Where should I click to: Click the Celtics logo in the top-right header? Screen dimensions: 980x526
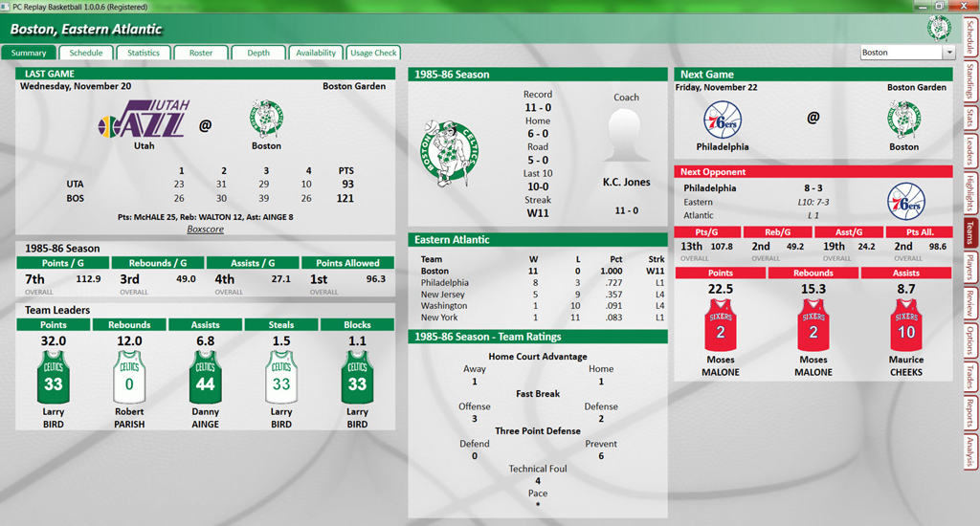(x=938, y=28)
